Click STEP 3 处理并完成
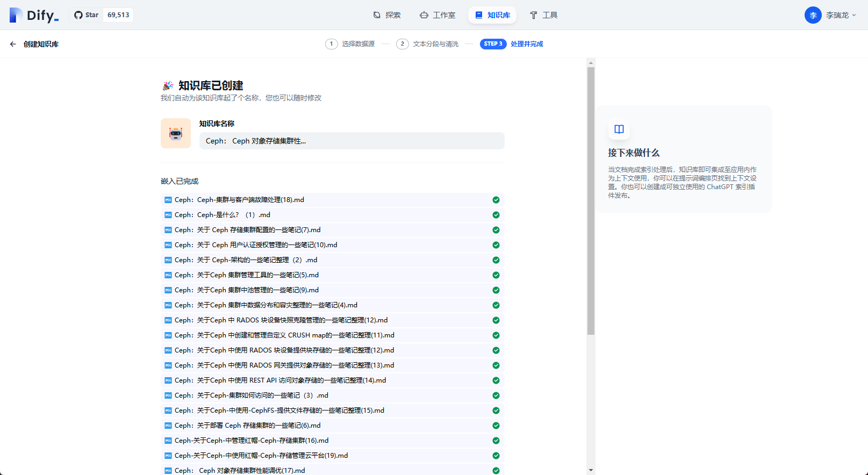The width and height of the screenshot is (868, 475). click(512, 44)
